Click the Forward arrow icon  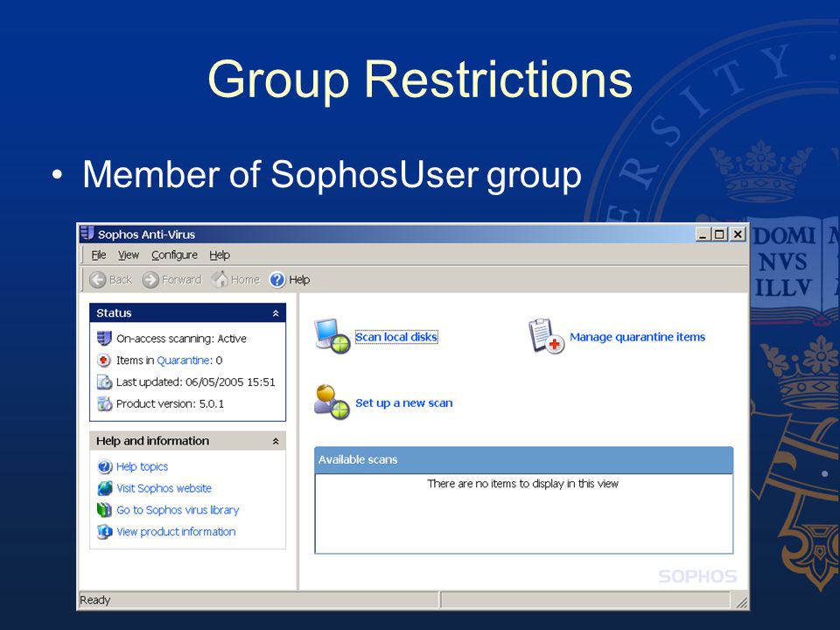[x=150, y=280]
